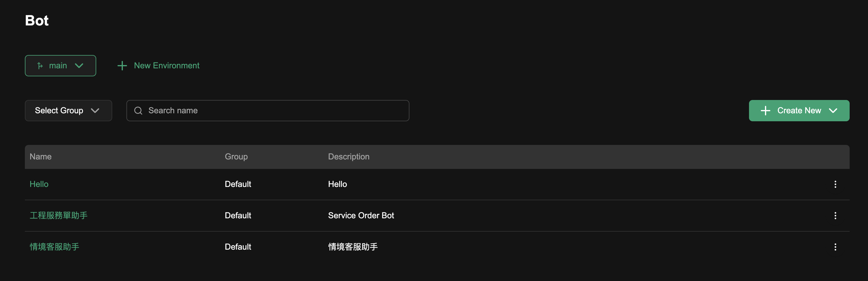Open the 情境客服助手 bot name link
868x281 pixels.
point(54,247)
